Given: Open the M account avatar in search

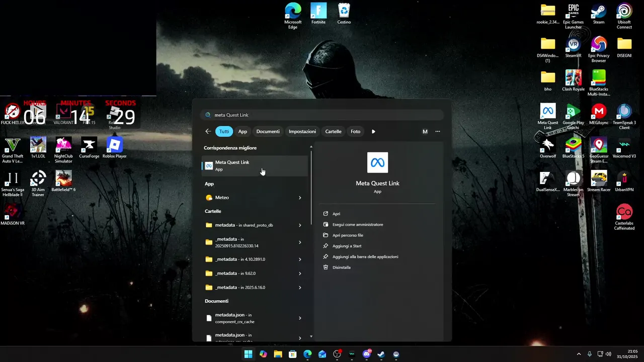Looking at the screenshot, I should (425, 131).
